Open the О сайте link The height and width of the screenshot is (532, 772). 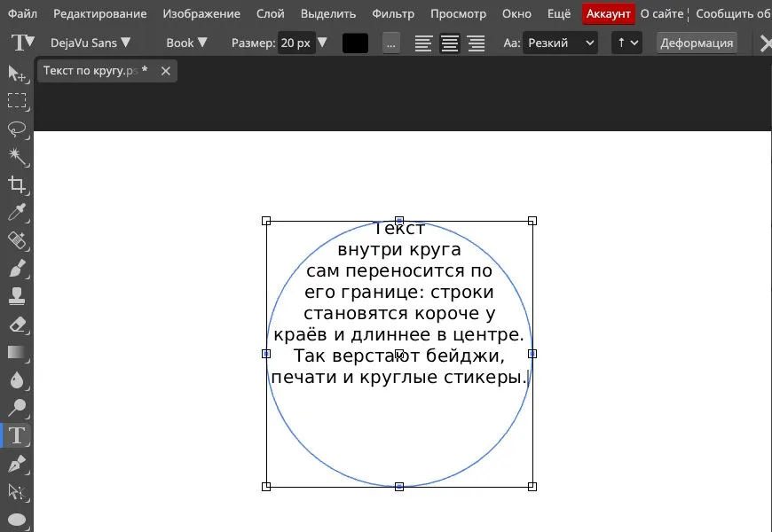click(662, 14)
